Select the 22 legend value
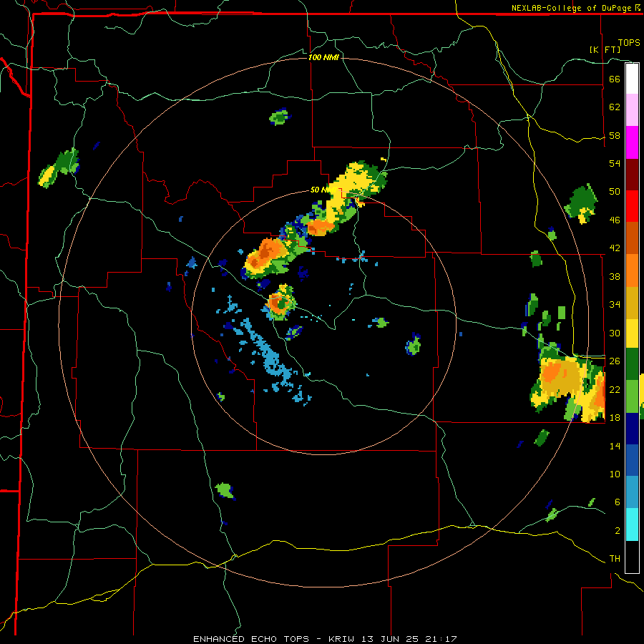Screen dimensions: 644x644 coord(615,389)
